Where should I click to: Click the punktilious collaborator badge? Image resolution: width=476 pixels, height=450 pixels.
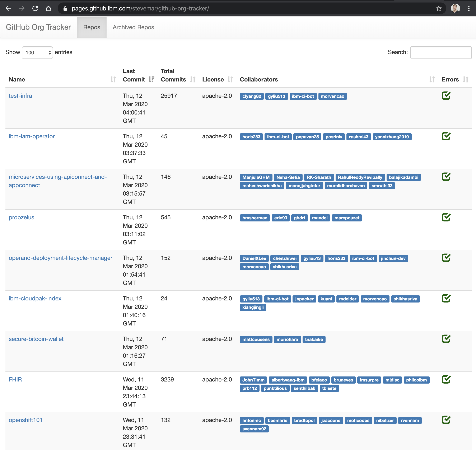pyautogui.click(x=275, y=388)
